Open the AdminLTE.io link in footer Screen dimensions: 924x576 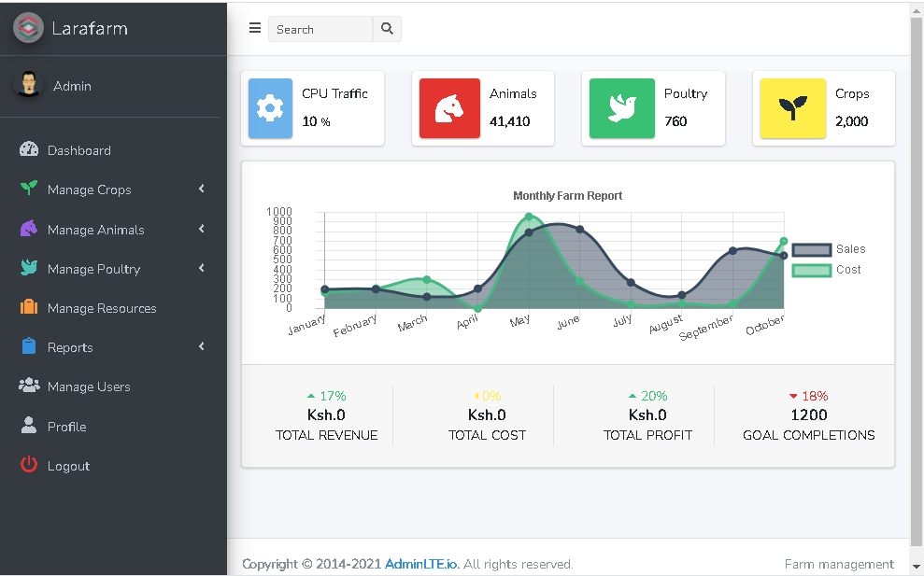point(420,564)
